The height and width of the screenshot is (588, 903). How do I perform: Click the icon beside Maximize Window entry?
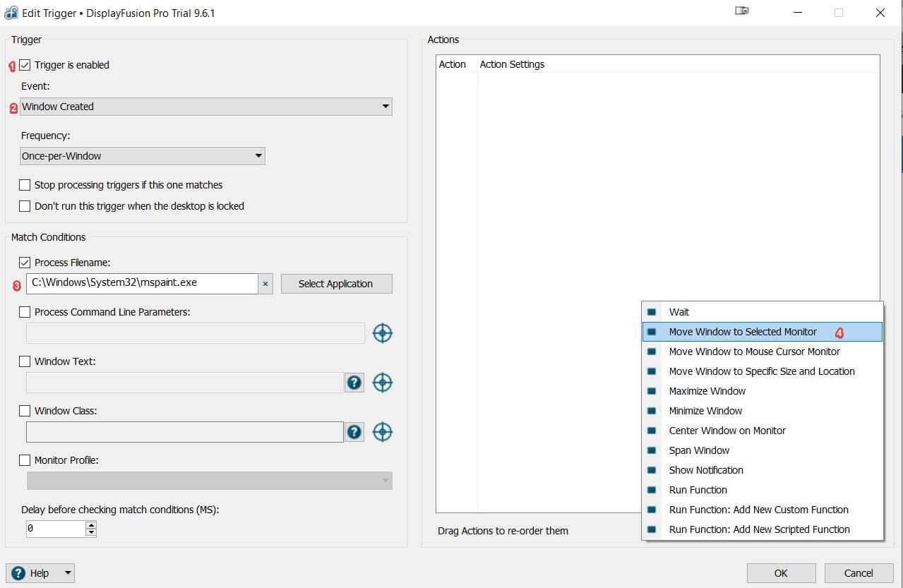(x=652, y=391)
